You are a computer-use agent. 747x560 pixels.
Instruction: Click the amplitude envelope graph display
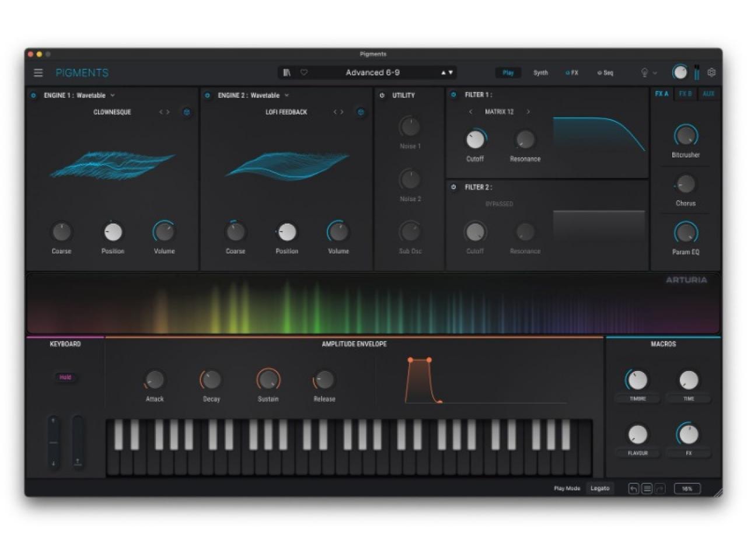tap(487, 380)
